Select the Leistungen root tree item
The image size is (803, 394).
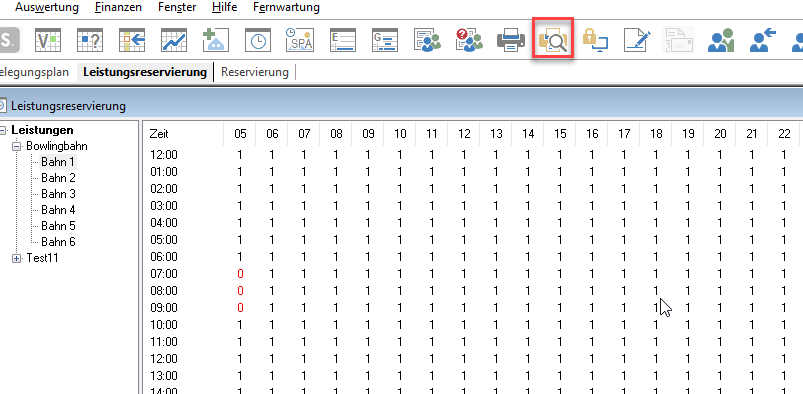click(42, 130)
